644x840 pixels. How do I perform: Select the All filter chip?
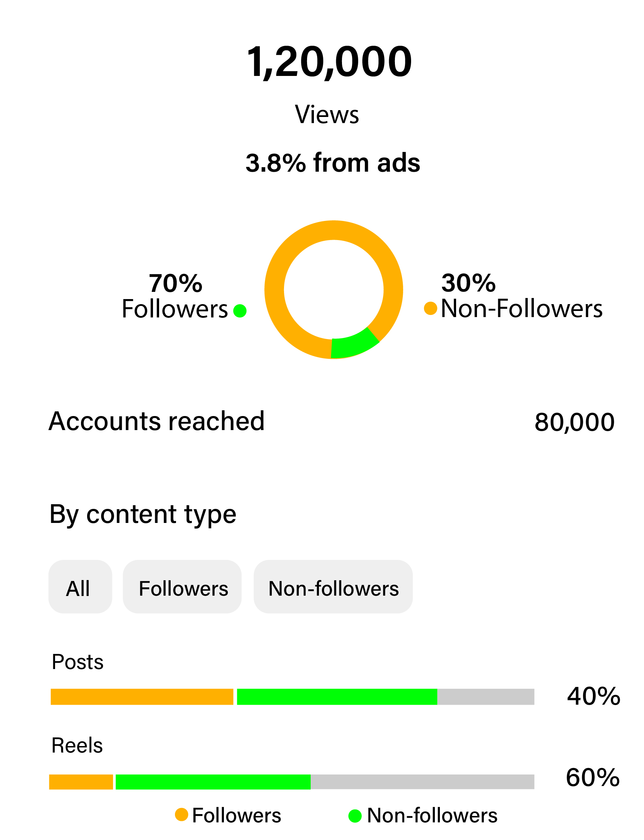point(80,586)
